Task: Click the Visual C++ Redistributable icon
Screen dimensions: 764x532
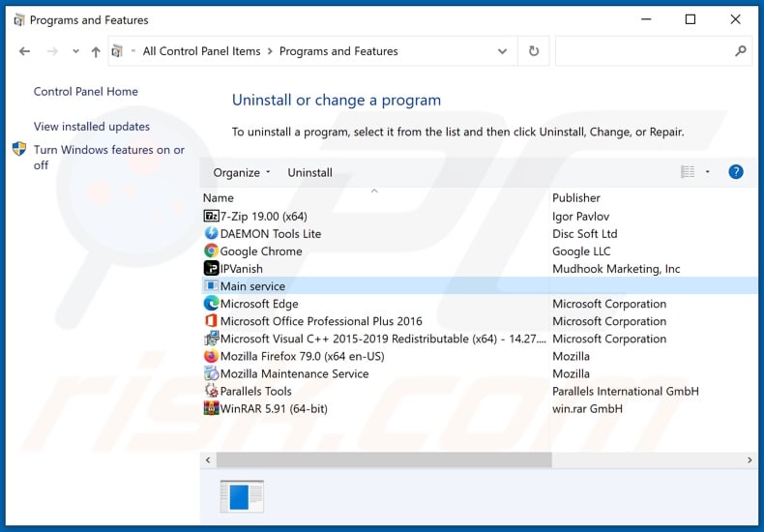Action: click(211, 339)
